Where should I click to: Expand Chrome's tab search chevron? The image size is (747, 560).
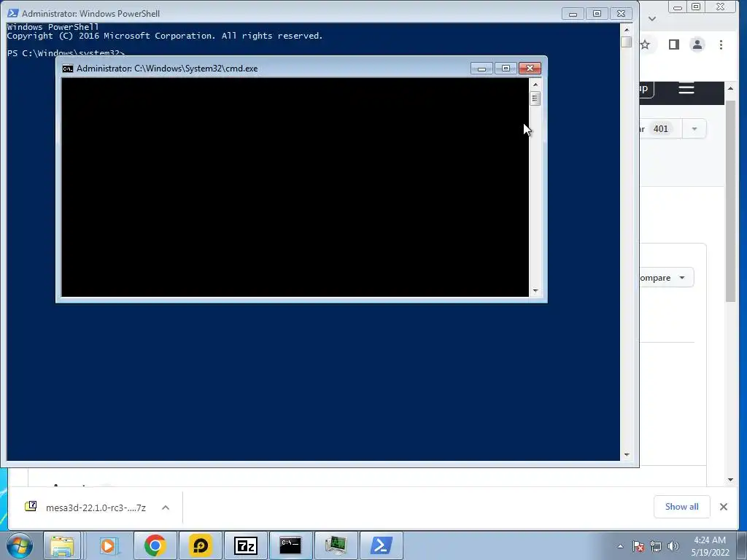point(653,18)
